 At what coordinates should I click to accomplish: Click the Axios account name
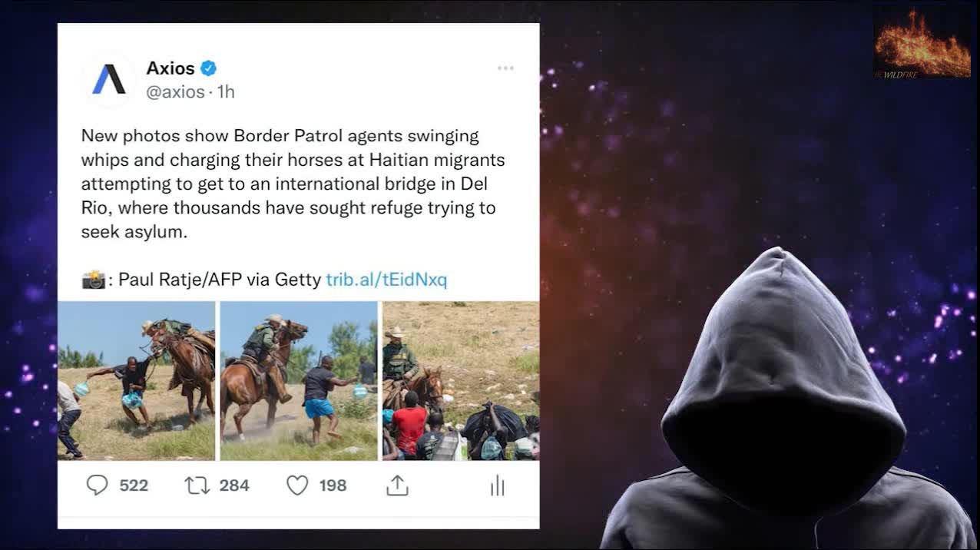[x=171, y=68]
